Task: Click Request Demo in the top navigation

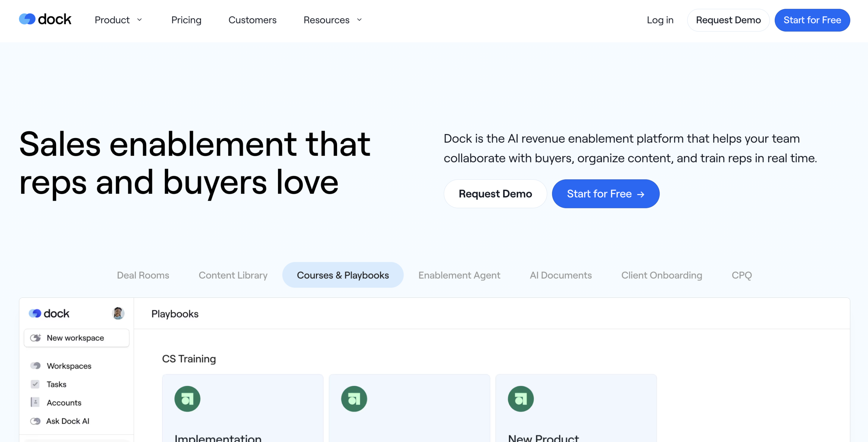Action: pos(728,20)
